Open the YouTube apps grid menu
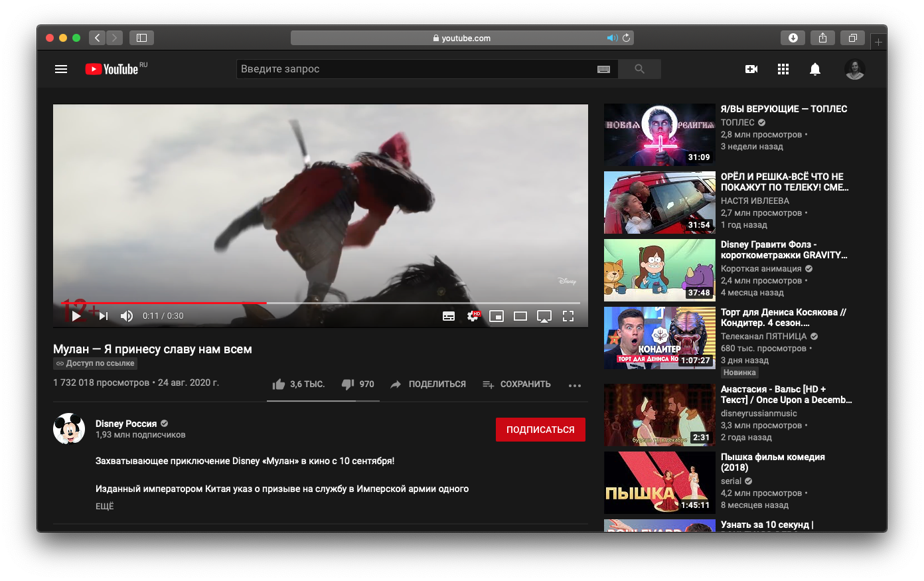The width and height of the screenshot is (924, 581). coord(783,69)
